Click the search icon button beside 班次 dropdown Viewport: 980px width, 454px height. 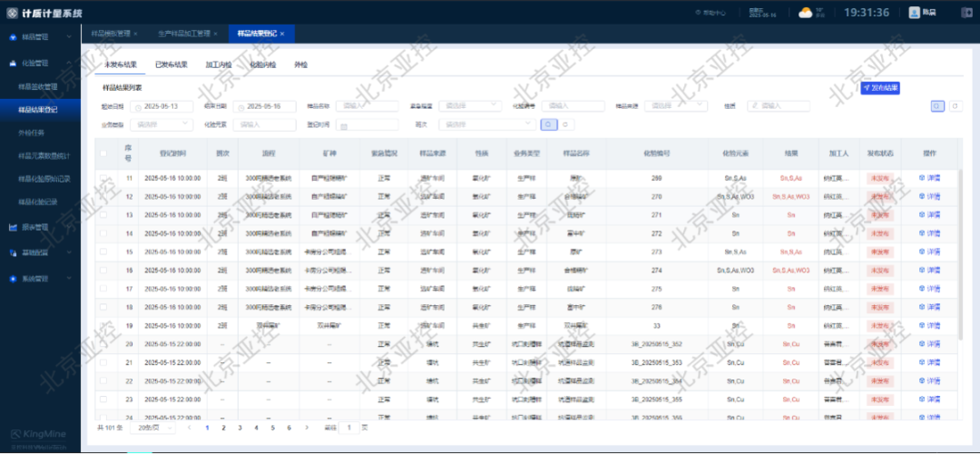pos(547,124)
